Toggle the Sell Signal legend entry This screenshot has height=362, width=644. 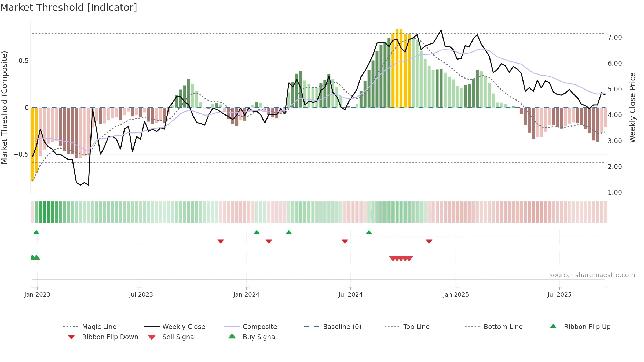click(172, 337)
